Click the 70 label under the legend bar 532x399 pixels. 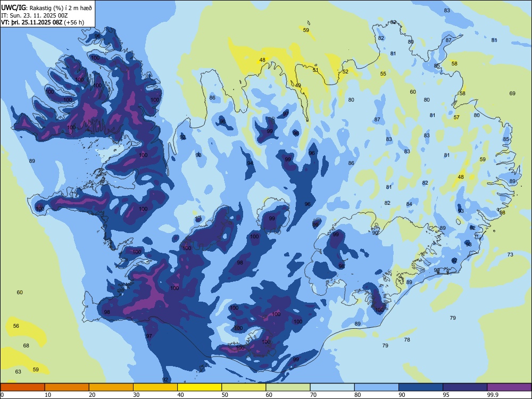tap(313, 395)
